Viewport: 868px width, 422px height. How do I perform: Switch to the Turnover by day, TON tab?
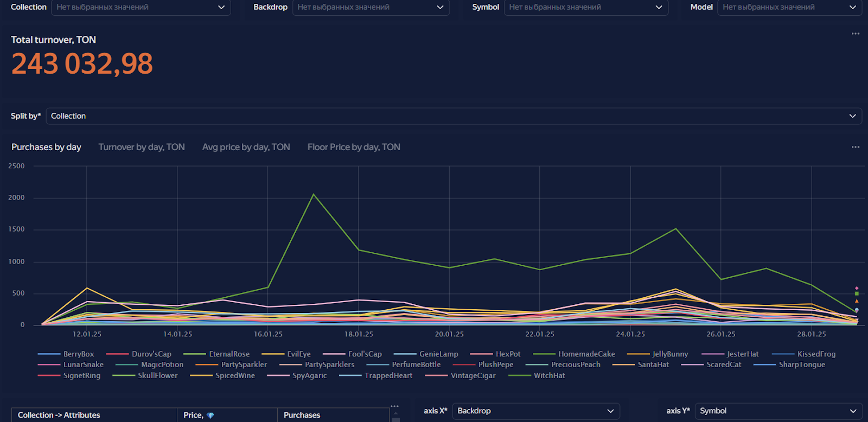(142, 147)
